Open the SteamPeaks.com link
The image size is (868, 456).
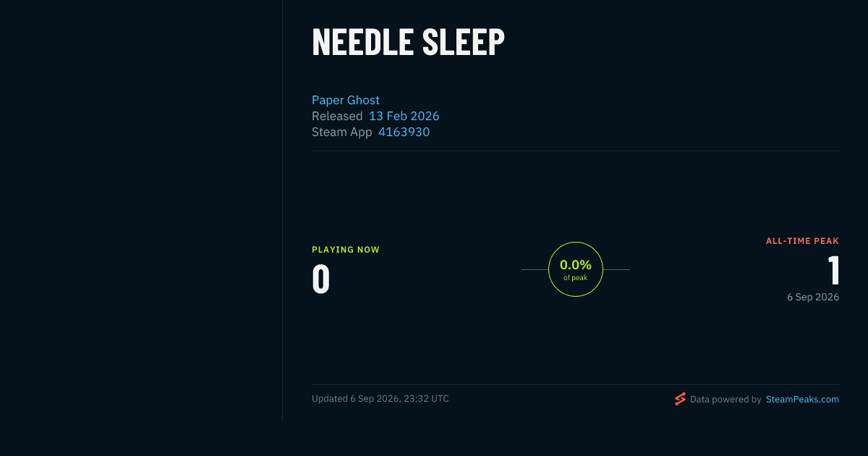click(x=802, y=399)
